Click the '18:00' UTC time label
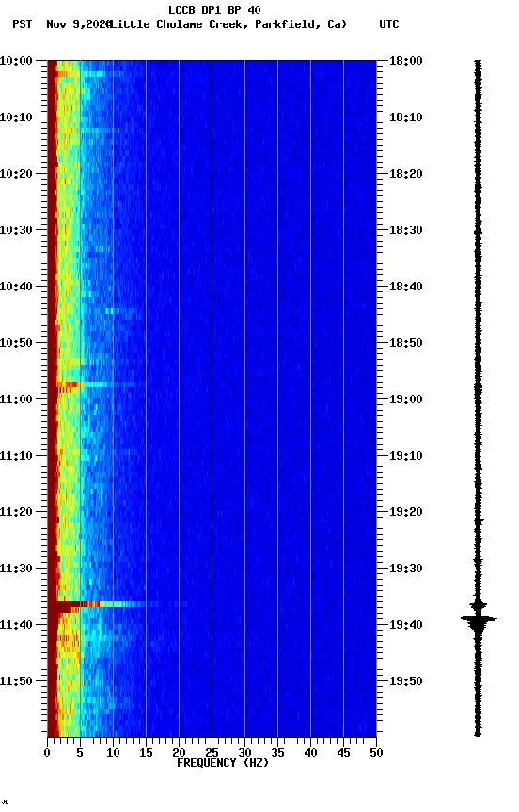This screenshot has height=812, width=519. coord(406,61)
